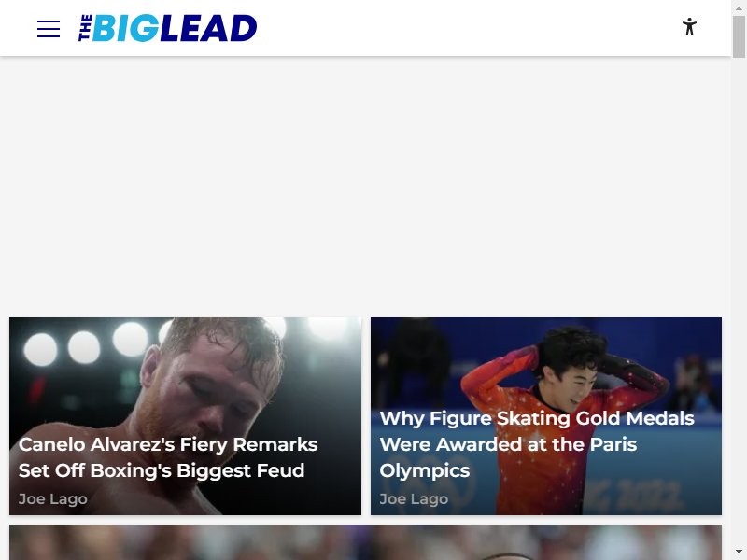Click The Big Lead logo
The image size is (747, 560).
(168, 28)
